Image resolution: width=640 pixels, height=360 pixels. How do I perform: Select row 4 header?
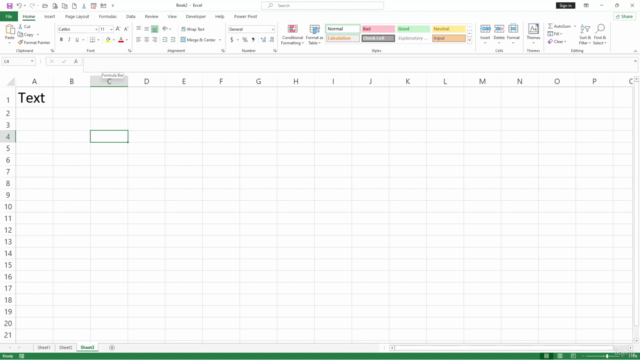pyautogui.click(x=8, y=137)
